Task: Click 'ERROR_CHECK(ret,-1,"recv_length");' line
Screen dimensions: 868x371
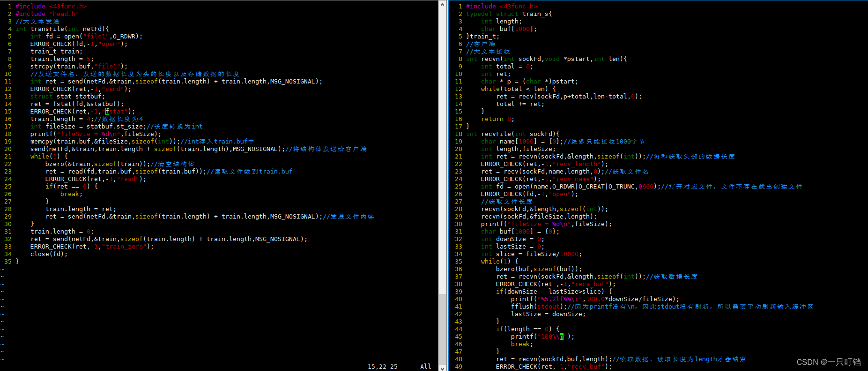Action: tap(545, 164)
